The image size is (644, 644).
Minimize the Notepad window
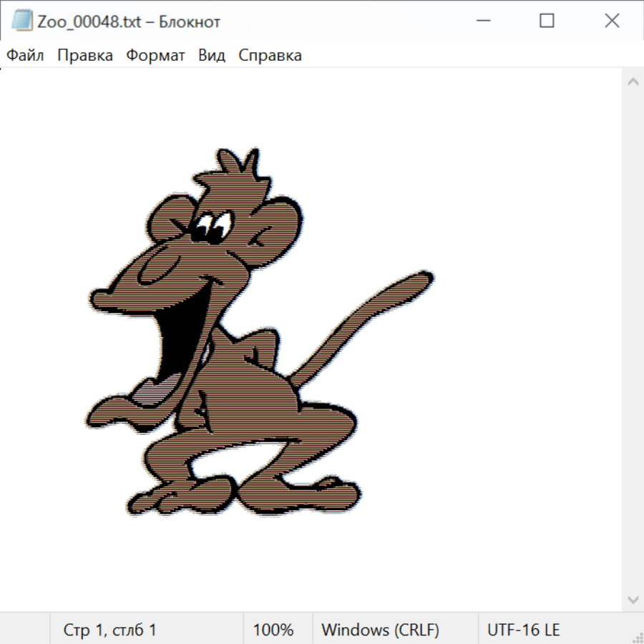click(482, 21)
